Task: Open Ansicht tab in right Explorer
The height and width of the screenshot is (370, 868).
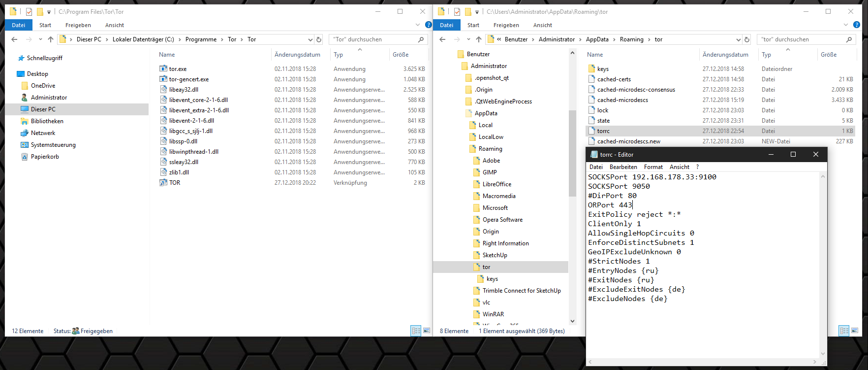Action: pos(543,25)
